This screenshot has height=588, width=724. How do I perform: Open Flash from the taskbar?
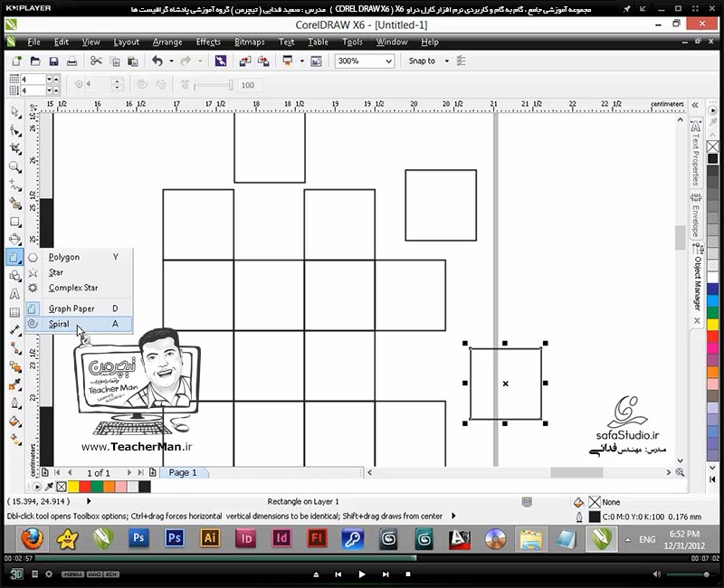pyautogui.click(x=318, y=538)
